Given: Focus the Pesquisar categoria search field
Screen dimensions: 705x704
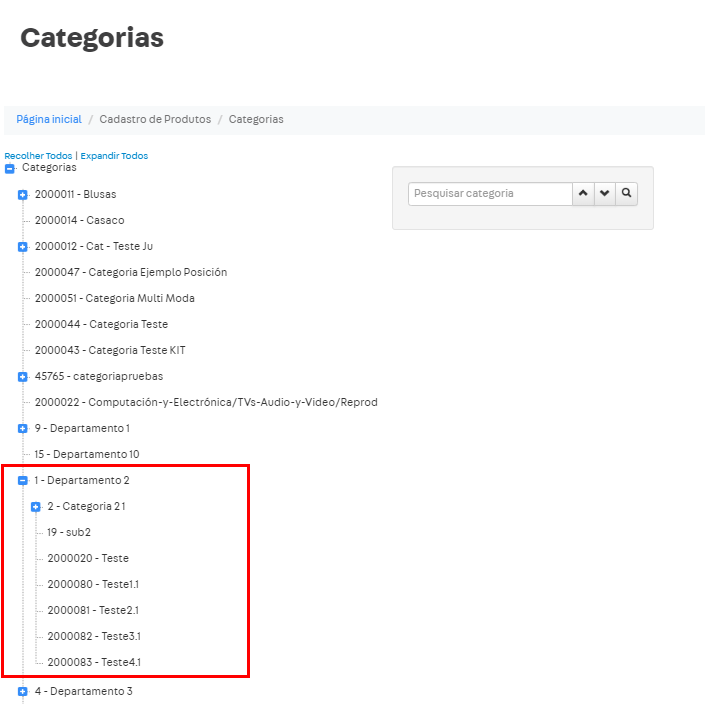Looking at the screenshot, I should coord(490,193).
